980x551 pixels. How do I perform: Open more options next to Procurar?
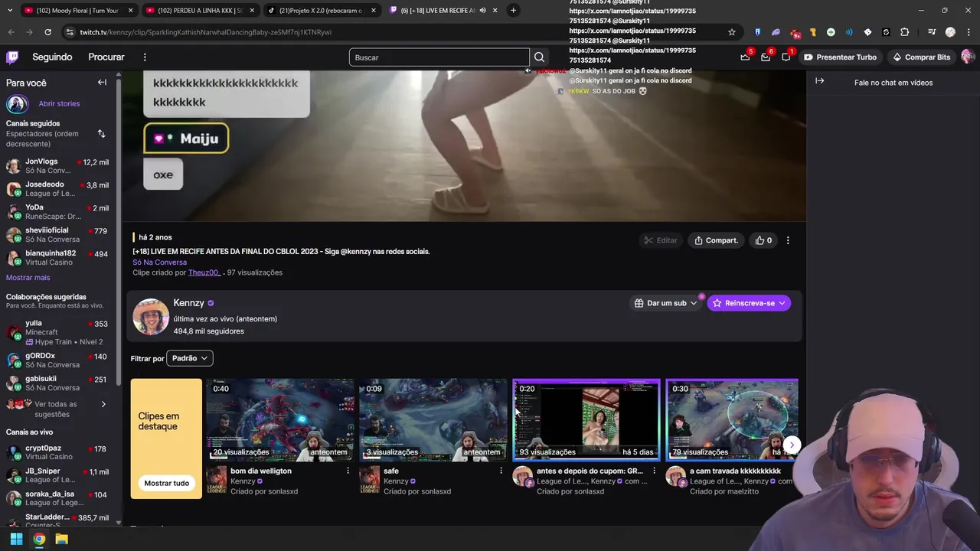click(145, 57)
